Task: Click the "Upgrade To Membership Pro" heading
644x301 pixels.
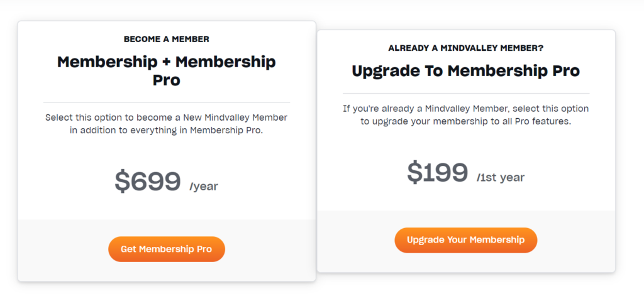Action: [465, 70]
